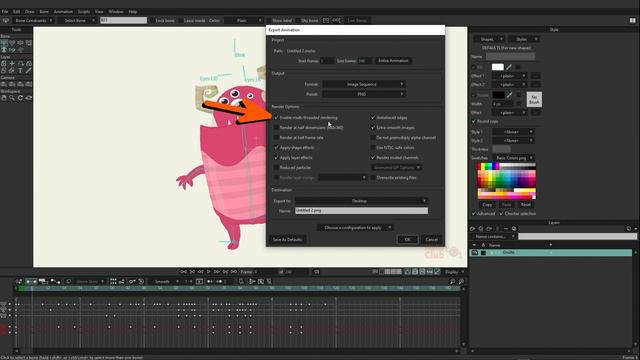Click the Entire Animation button
The width and height of the screenshot is (640, 360).
click(393, 61)
